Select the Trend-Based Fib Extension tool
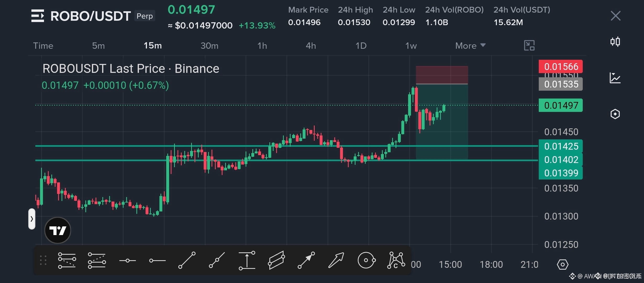This screenshot has height=283, width=644. (x=97, y=260)
